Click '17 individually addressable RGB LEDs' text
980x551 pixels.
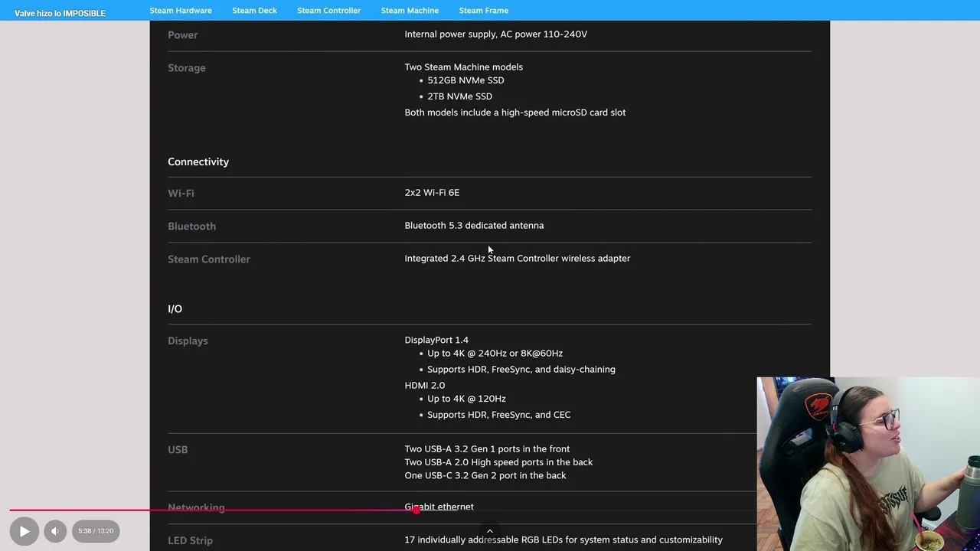[x=563, y=540]
